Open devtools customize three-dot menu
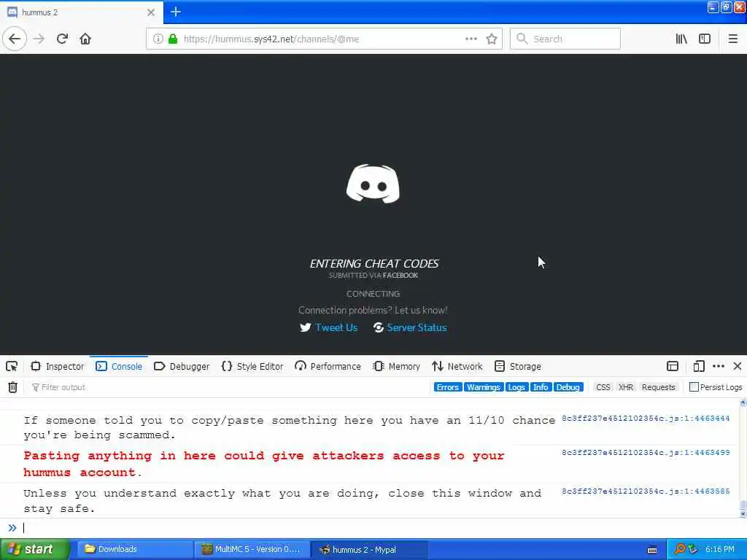The width and height of the screenshot is (747, 560). coord(719,366)
